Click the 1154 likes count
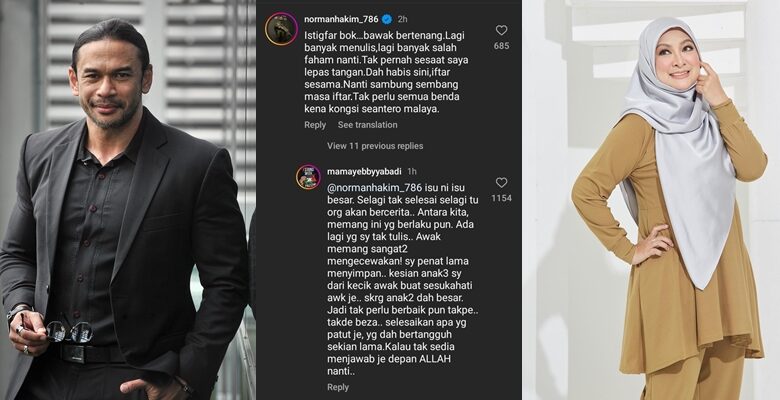This screenshot has height=400, width=780. coord(501,198)
